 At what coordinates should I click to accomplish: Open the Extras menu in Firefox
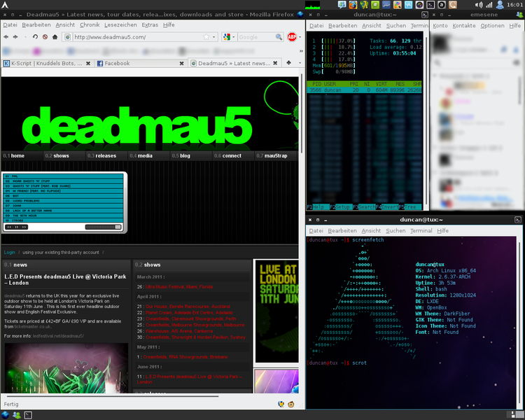pos(150,24)
